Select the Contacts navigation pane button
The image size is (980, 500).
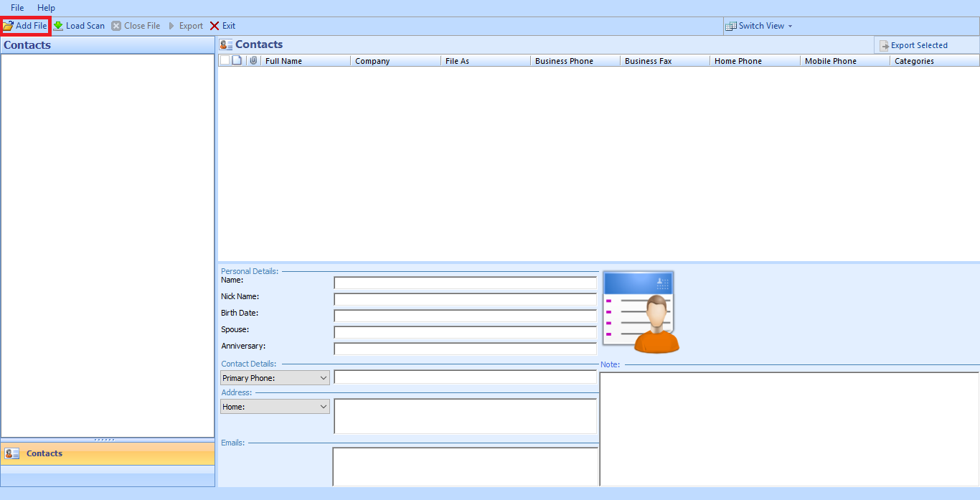108,453
